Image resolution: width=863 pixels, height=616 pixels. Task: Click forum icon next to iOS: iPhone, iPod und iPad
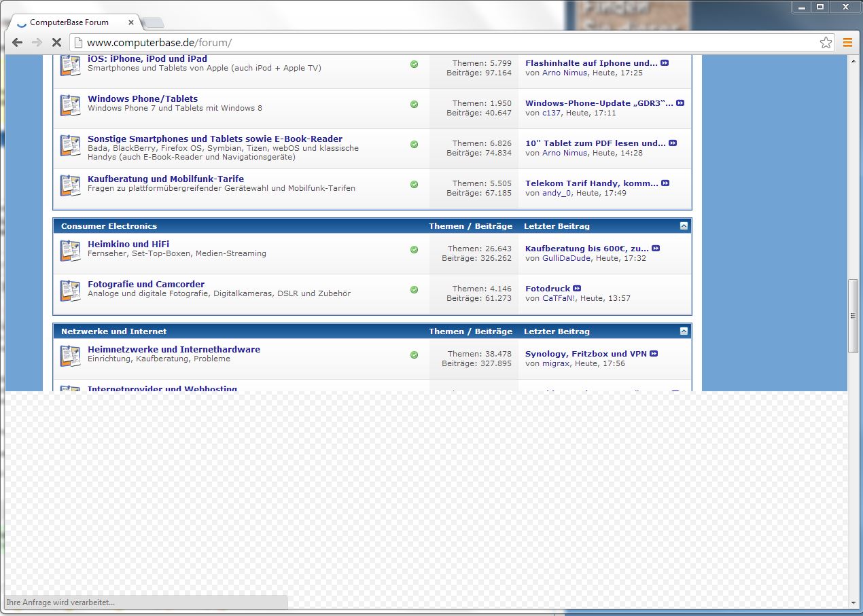pyautogui.click(x=70, y=66)
